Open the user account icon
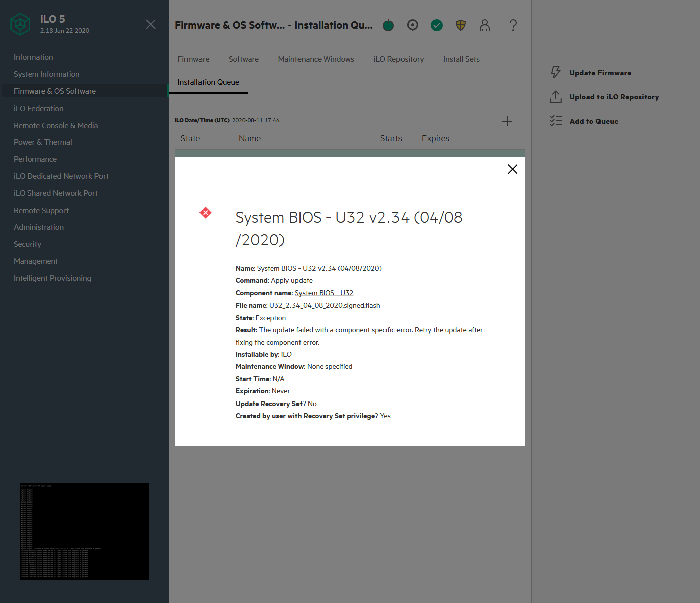The height and width of the screenshot is (603, 700). [485, 25]
